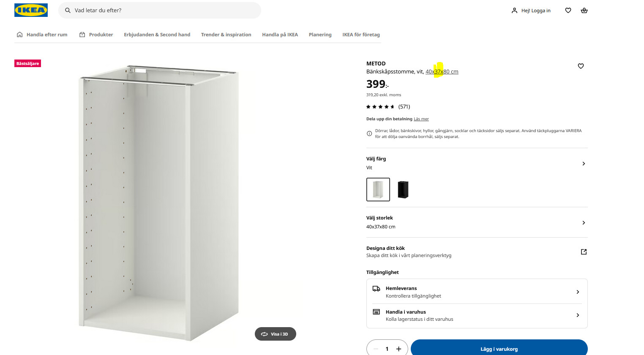
Task: Click the Läs mer link
Action: click(x=421, y=119)
